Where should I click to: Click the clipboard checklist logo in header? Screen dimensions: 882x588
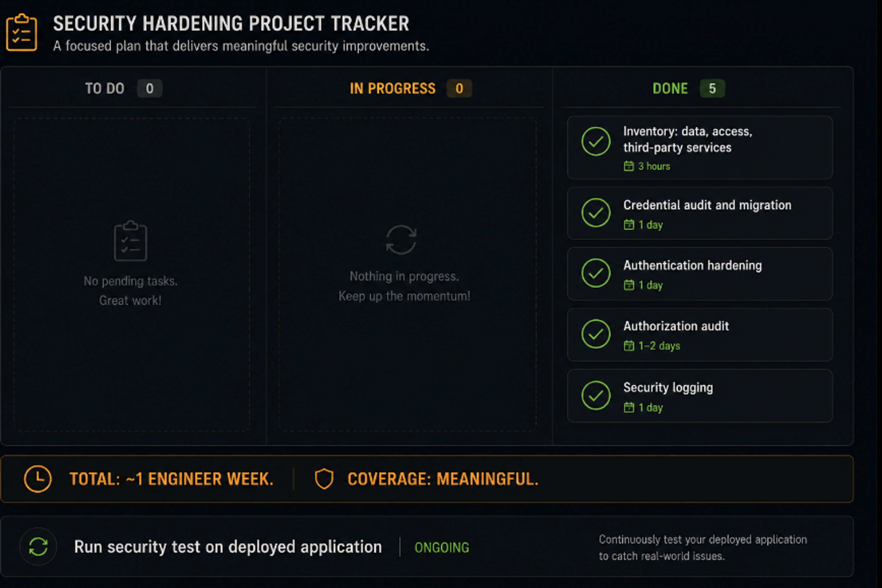click(x=21, y=32)
